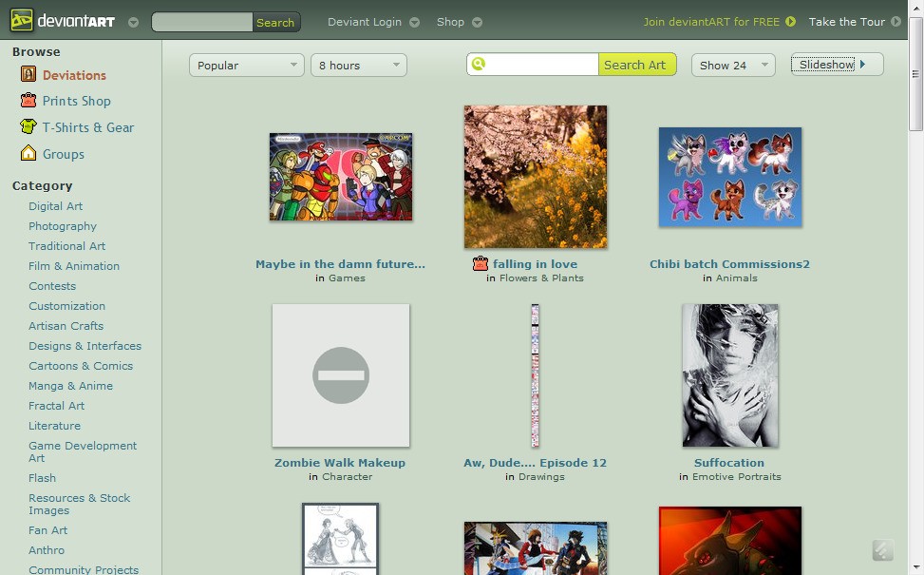Click the Slideshow button
Viewport: 924px width, 575px height.
837,65
